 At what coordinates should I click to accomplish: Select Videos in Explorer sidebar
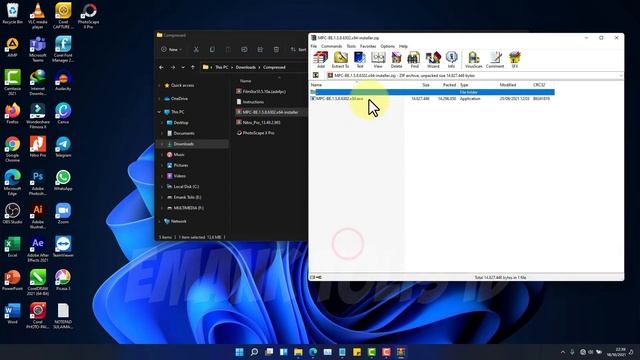pyautogui.click(x=180, y=176)
